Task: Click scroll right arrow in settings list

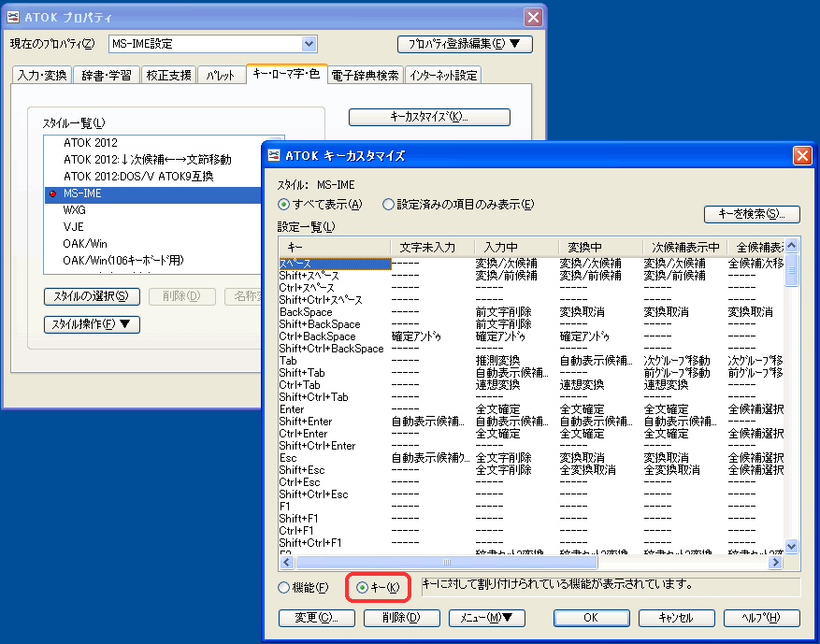Action: coord(775,563)
